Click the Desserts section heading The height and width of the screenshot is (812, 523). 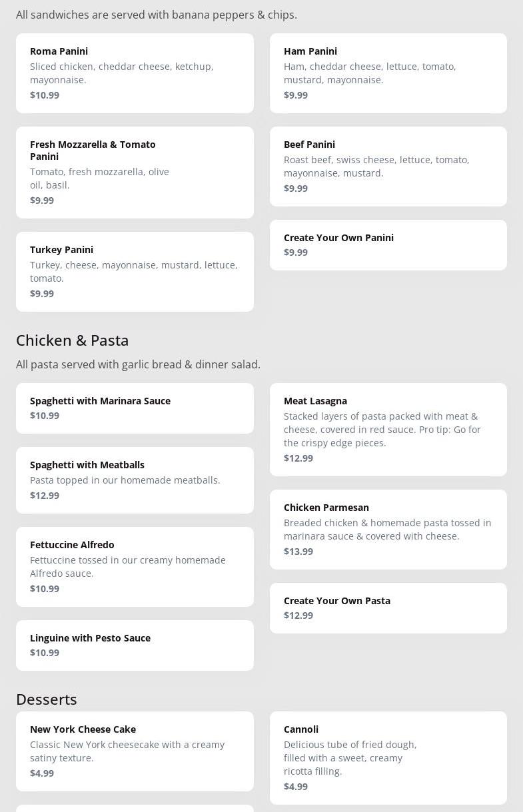tap(47, 699)
